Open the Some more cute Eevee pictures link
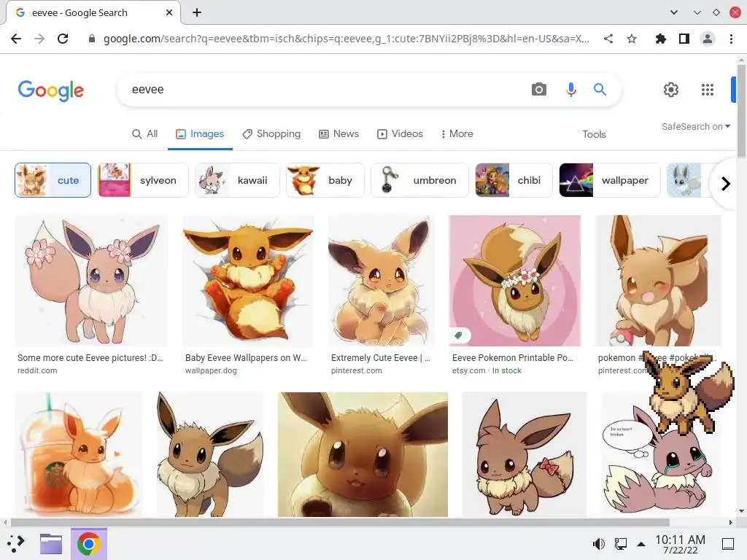 tap(90, 357)
